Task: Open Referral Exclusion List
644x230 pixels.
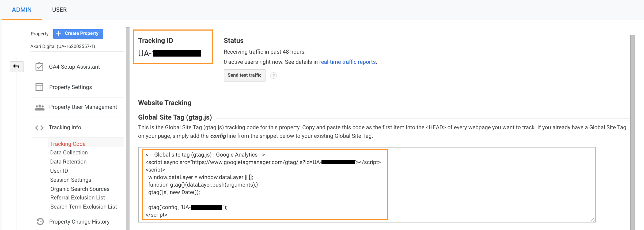Action: tap(78, 198)
